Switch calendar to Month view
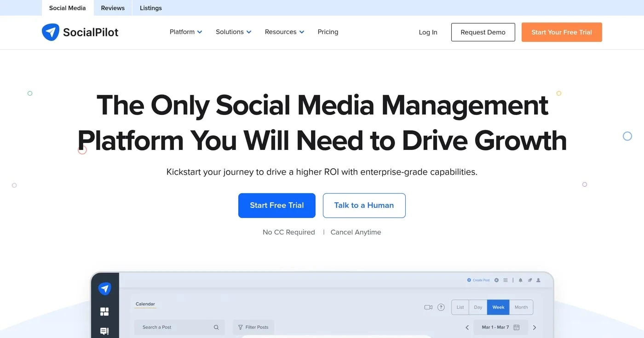The height and width of the screenshot is (338, 644). pyautogui.click(x=521, y=307)
